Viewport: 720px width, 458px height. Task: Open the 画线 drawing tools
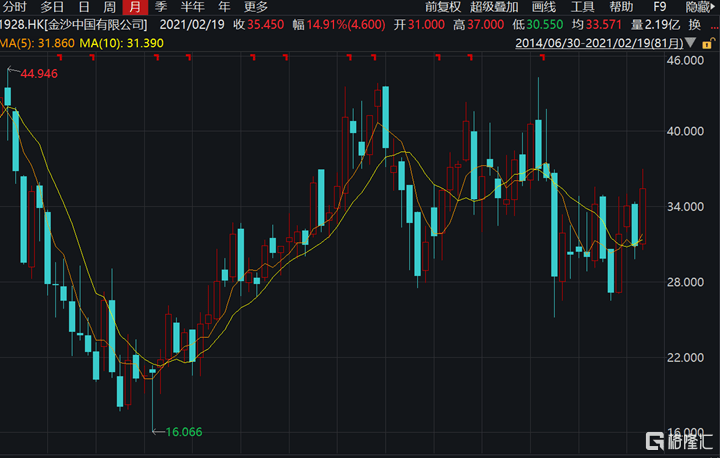[545, 6]
